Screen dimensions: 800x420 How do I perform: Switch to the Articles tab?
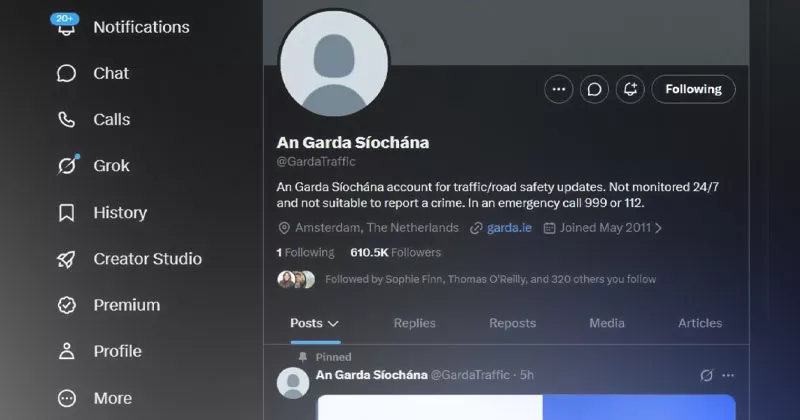pyautogui.click(x=700, y=323)
